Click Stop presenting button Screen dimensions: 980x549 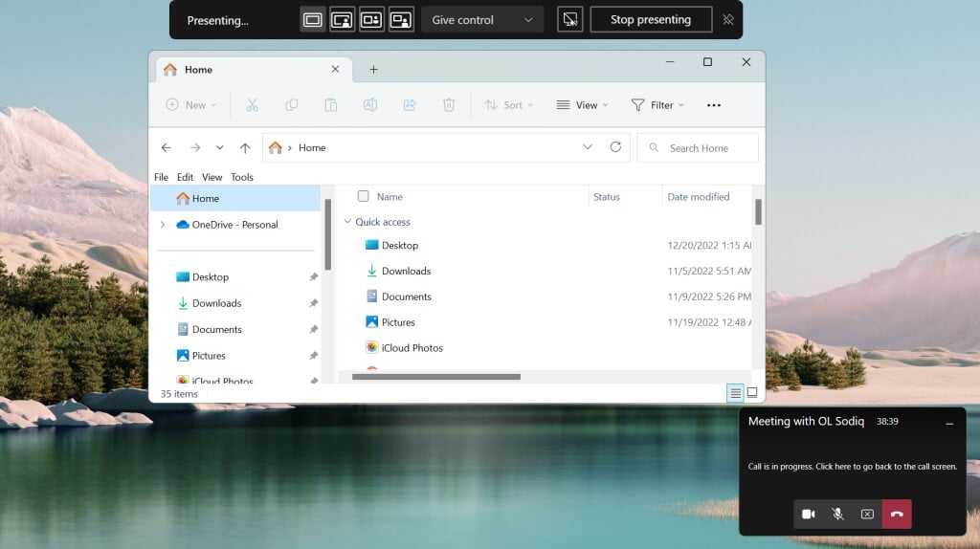[x=651, y=19]
